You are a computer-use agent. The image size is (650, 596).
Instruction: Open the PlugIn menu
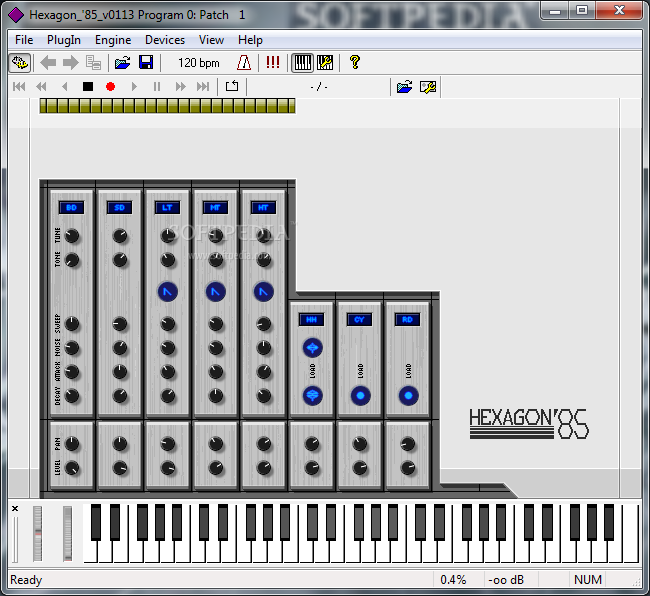tap(64, 40)
